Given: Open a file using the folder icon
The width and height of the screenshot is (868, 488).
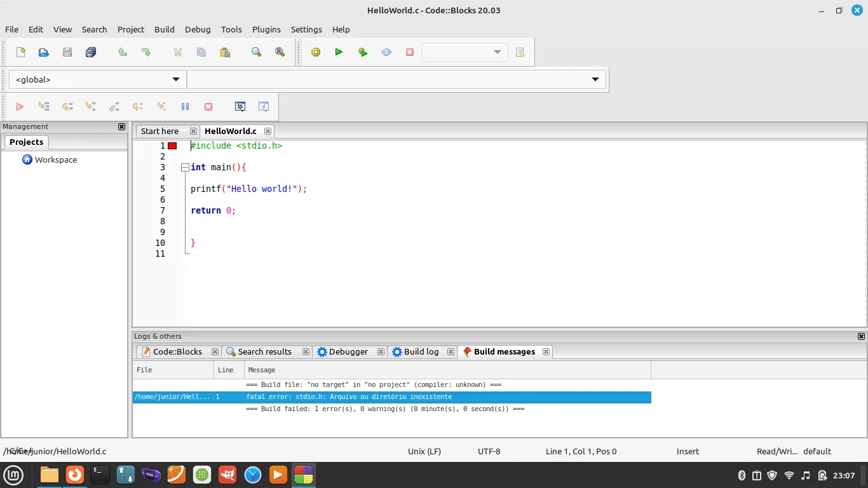Looking at the screenshot, I should point(44,52).
